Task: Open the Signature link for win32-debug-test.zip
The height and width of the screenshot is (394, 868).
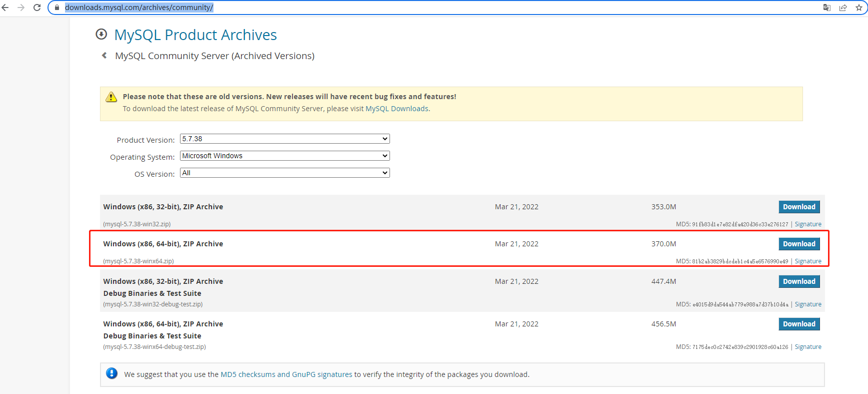Action: pos(808,304)
